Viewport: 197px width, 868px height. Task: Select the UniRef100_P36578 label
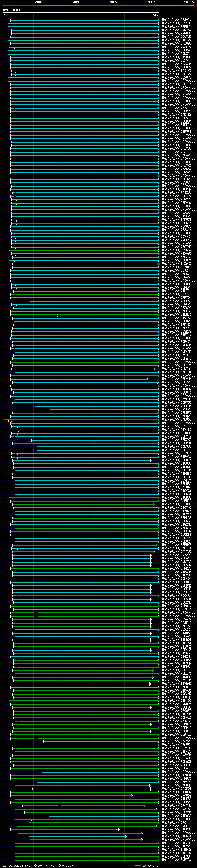pos(177,118)
